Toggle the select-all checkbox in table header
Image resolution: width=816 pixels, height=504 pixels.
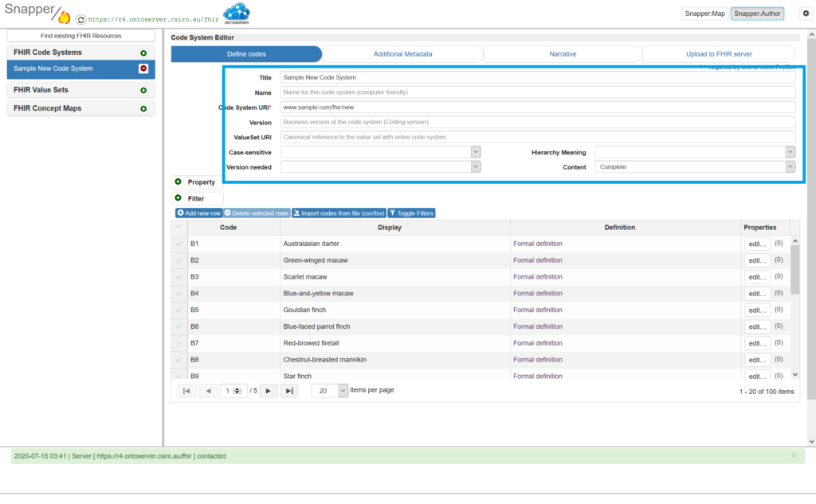[x=178, y=228]
